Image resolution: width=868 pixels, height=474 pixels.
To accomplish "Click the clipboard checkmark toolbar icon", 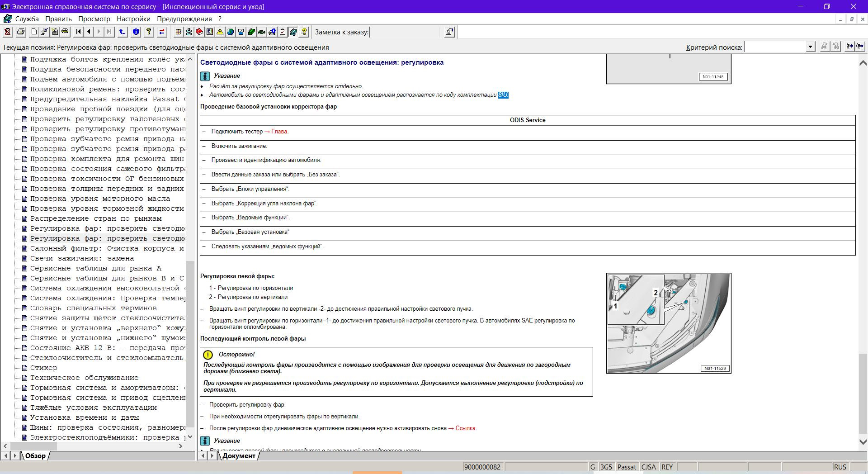I will pos(283,32).
